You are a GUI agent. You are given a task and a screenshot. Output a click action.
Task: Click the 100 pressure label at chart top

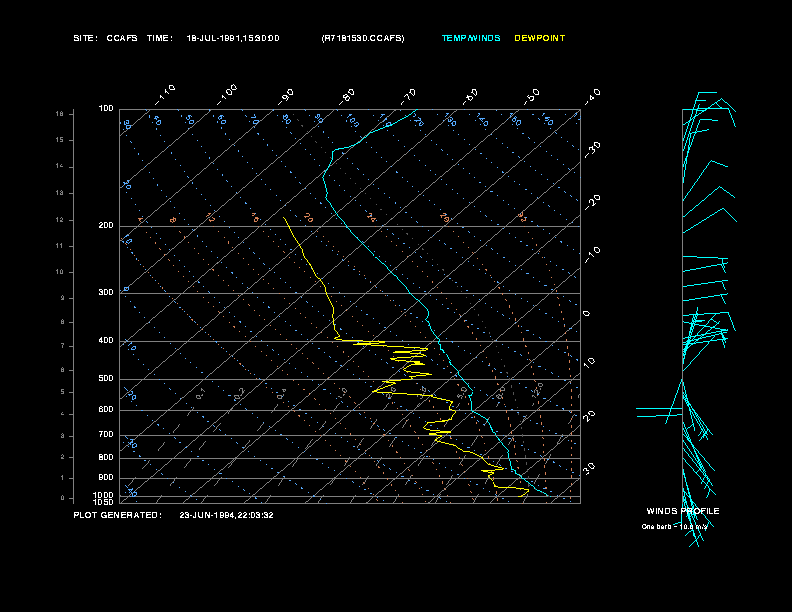[106, 109]
